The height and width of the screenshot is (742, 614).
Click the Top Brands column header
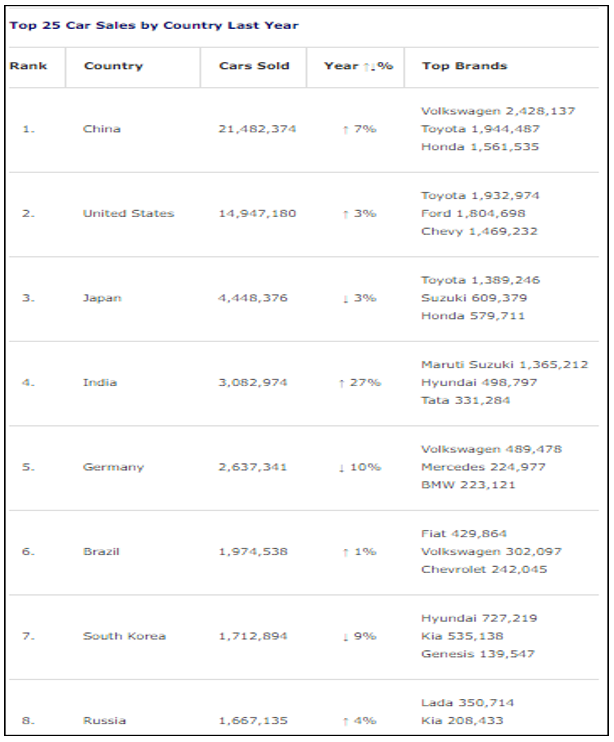point(464,66)
